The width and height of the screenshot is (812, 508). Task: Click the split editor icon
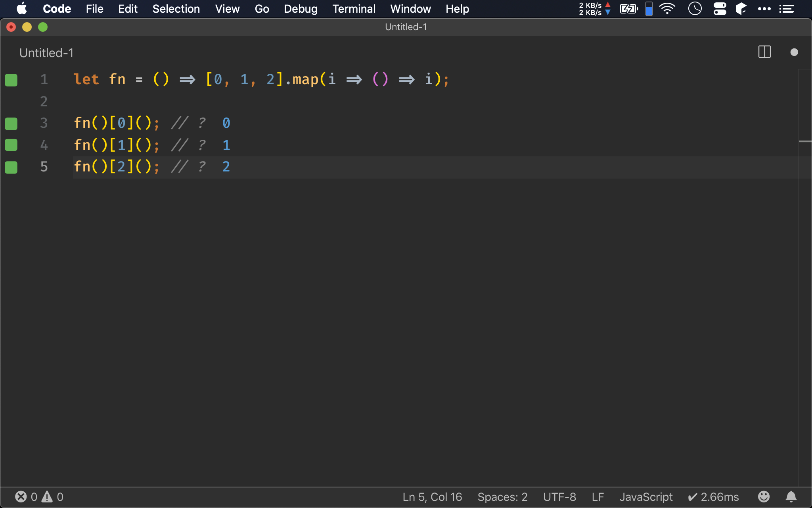[764, 53]
